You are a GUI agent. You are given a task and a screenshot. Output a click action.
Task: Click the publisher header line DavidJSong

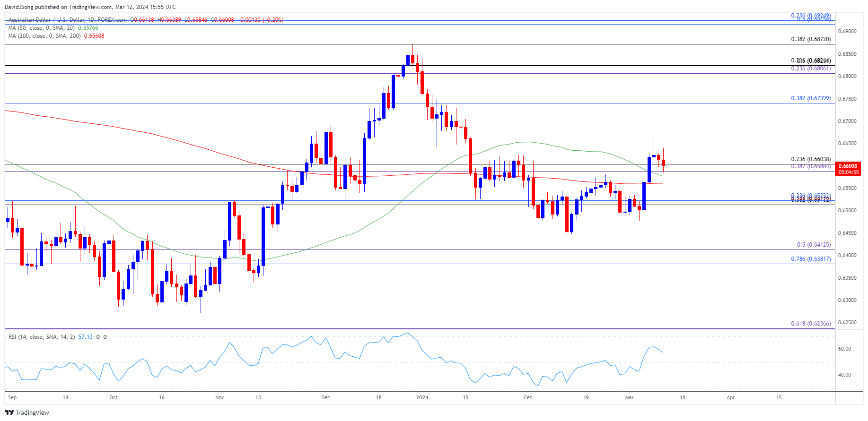click(x=90, y=7)
